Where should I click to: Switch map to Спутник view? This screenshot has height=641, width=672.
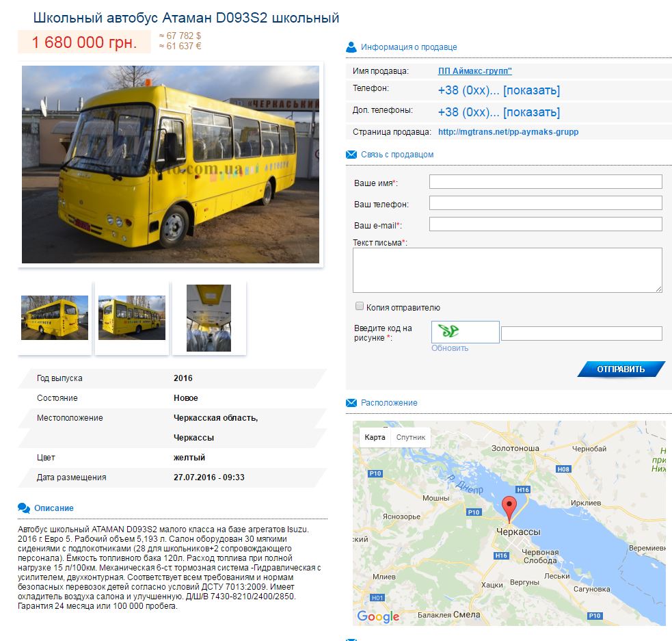click(410, 437)
